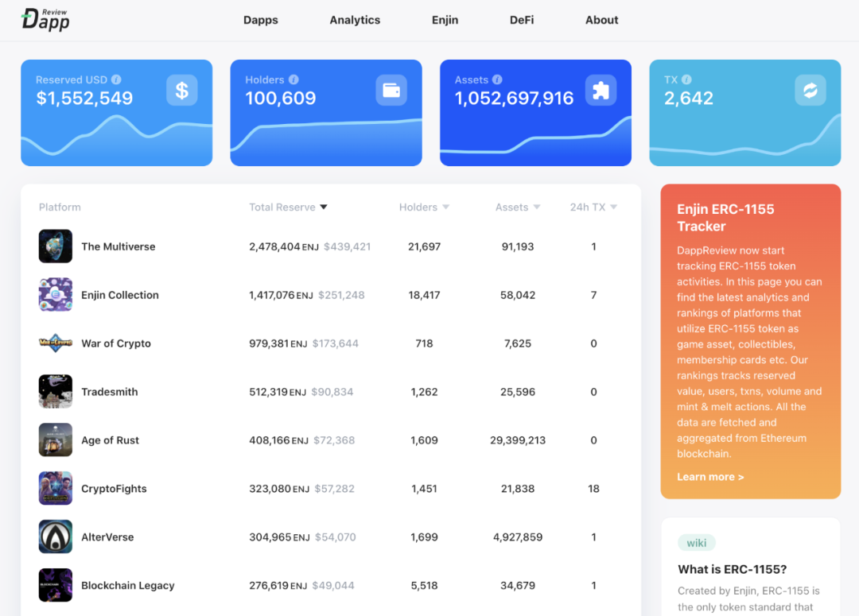Open The Multiverse platform thumbnail

pos(56,246)
